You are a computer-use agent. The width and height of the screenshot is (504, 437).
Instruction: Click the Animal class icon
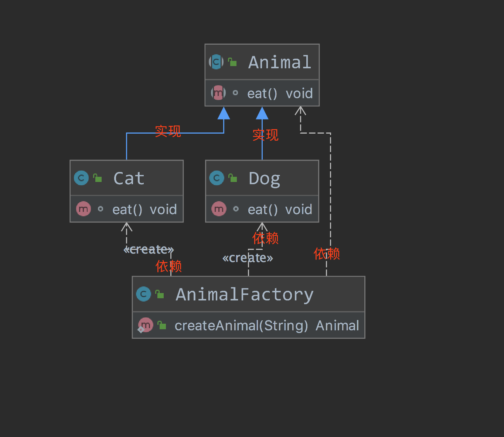(216, 62)
